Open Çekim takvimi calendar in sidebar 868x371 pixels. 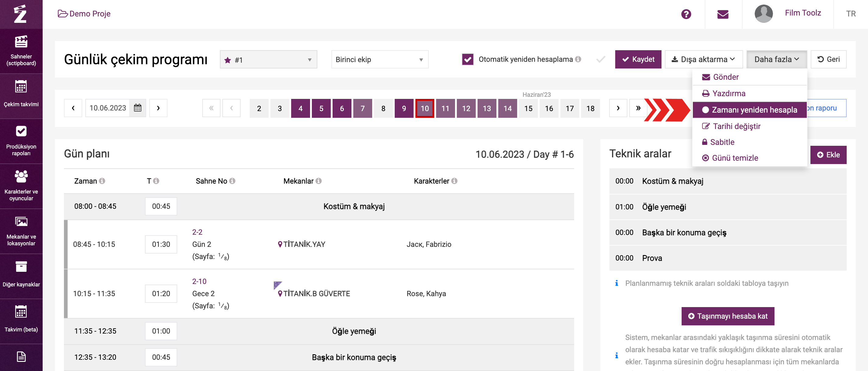[x=21, y=96]
